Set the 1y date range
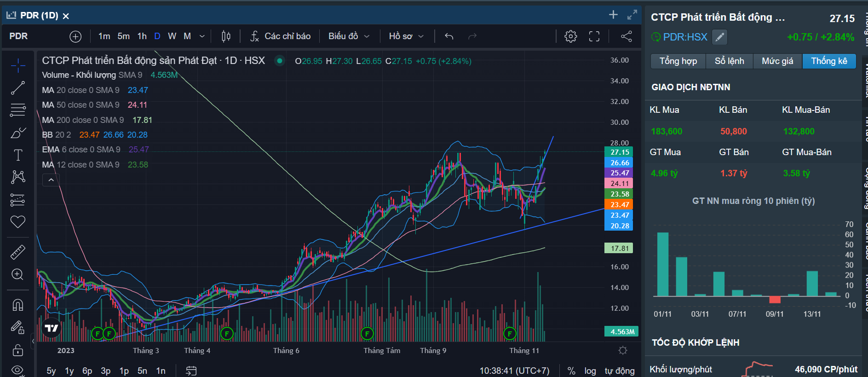 coord(69,371)
